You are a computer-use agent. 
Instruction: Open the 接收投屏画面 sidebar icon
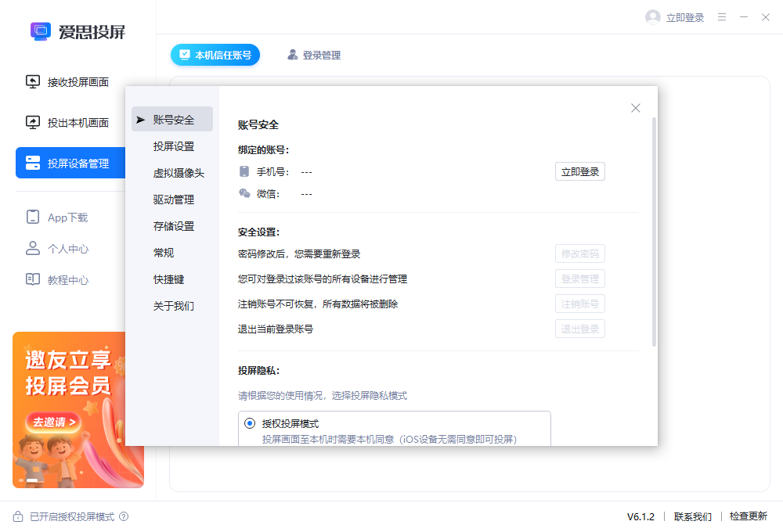(32, 81)
